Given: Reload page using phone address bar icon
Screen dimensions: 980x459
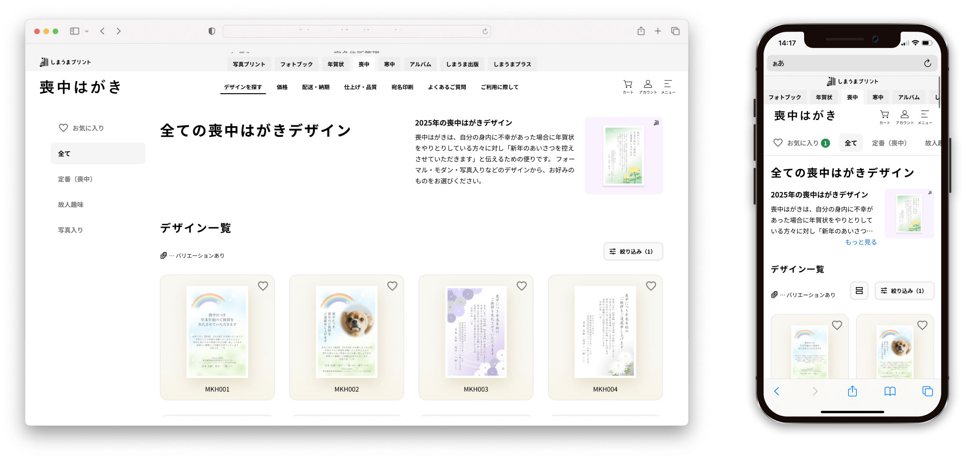Looking at the screenshot, I should (x=927, y=63).
